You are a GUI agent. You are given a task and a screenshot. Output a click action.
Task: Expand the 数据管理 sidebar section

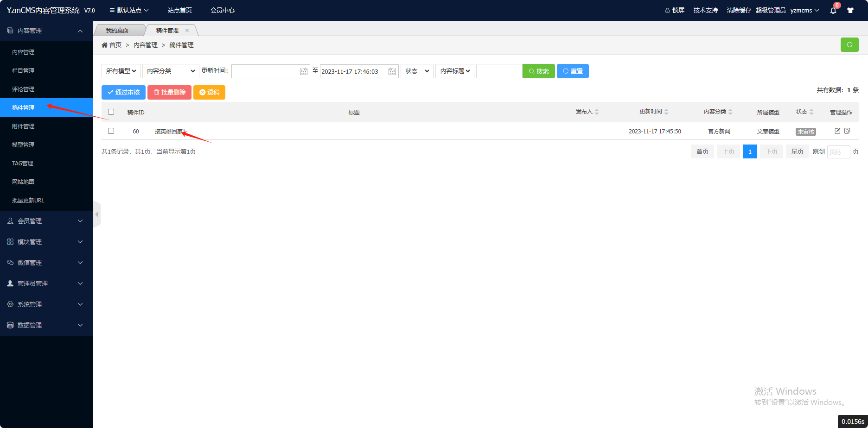46,325
